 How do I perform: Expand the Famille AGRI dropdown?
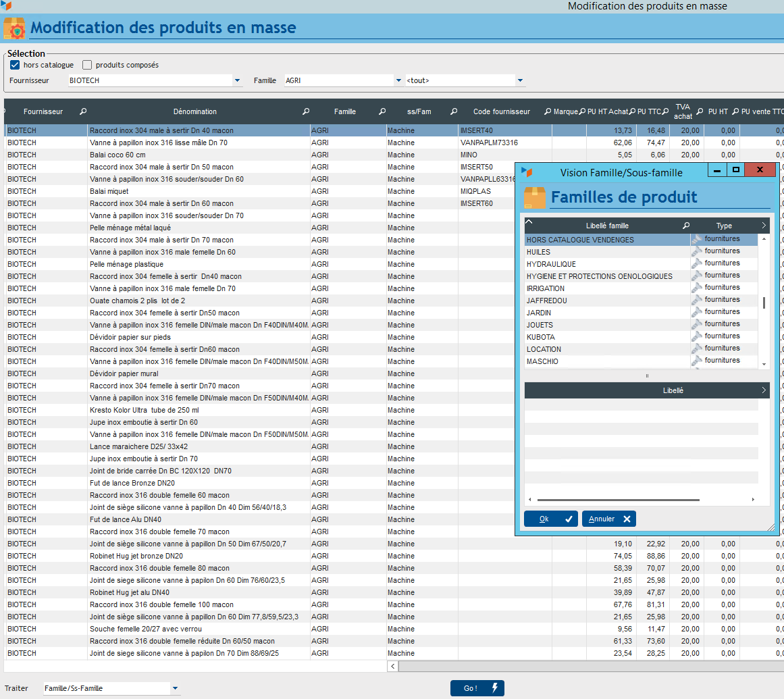tap(398, 80)
